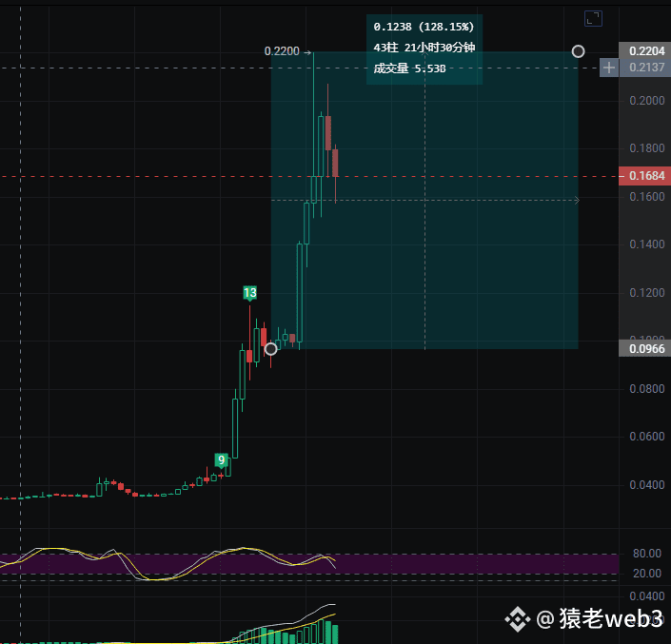This screenshot has width=671, height=644.
Task: Click the 0.2204 price axis label
Action: tap(645, 51)
